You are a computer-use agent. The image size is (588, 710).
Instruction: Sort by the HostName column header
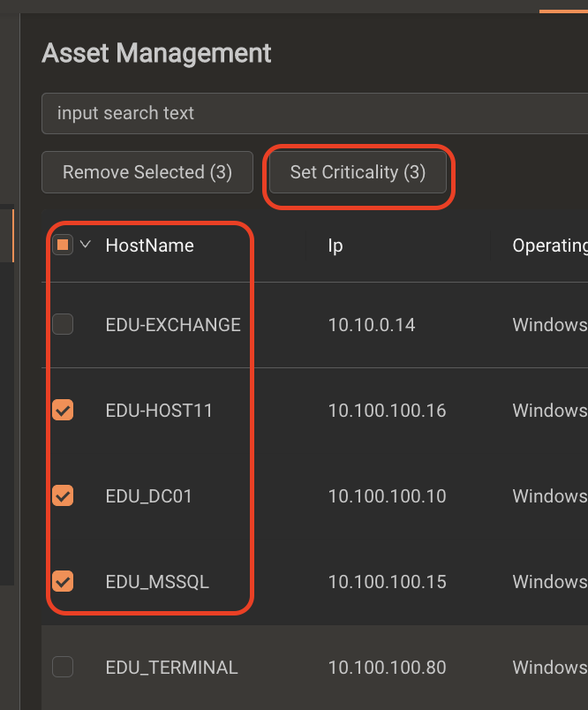pyautogui.click(x=149, y=245)
